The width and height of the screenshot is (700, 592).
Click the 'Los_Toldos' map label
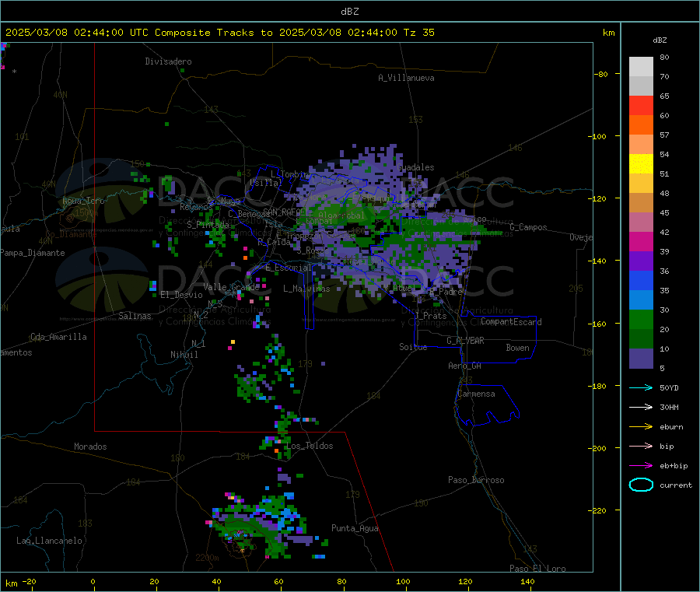[x=310, y=446]
